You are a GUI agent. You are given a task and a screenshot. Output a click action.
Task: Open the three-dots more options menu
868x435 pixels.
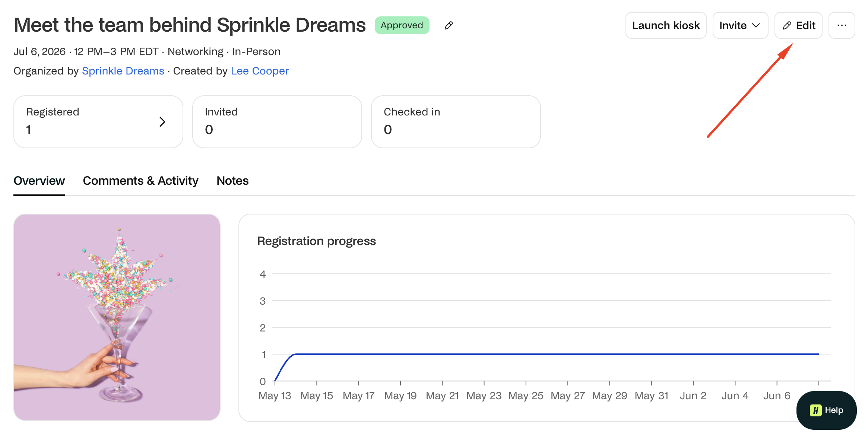842,25
